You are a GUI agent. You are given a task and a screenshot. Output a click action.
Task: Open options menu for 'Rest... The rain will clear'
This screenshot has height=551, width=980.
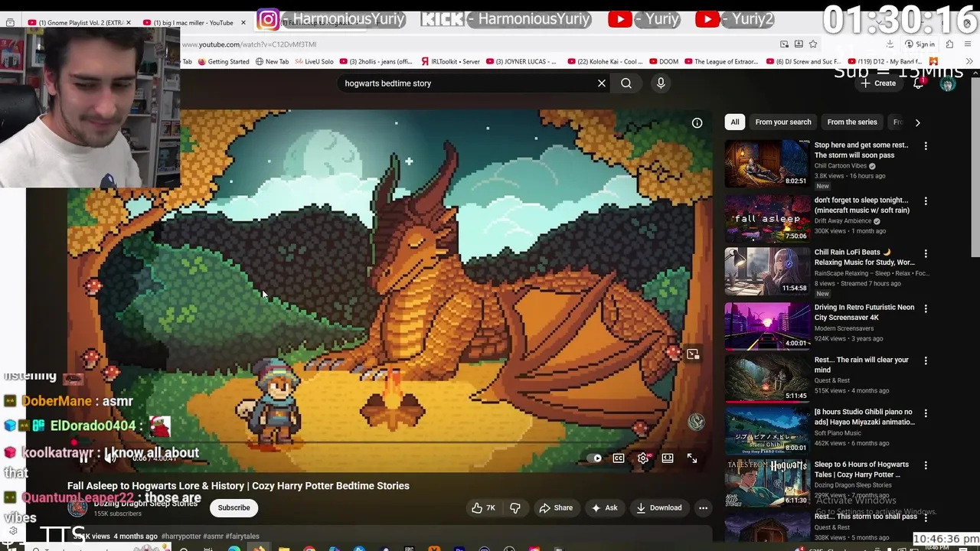pyautogui.click(x=926, y=360)
